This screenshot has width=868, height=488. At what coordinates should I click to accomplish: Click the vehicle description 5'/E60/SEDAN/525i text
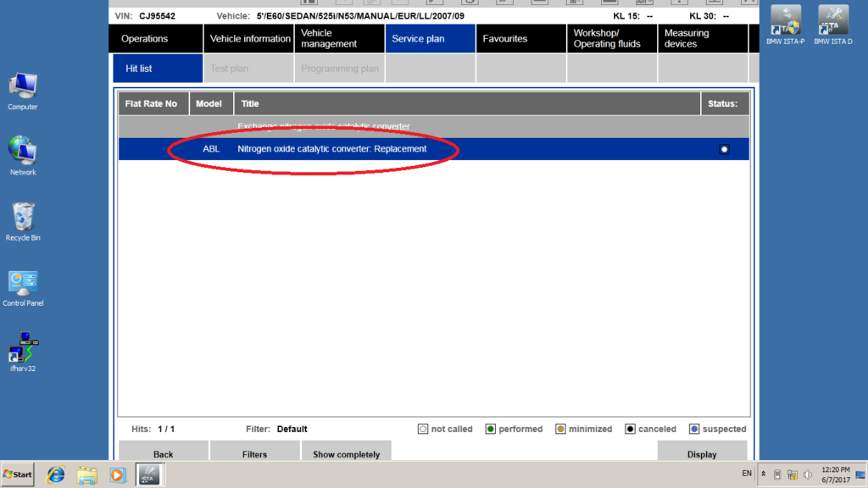tap(360, 16)
